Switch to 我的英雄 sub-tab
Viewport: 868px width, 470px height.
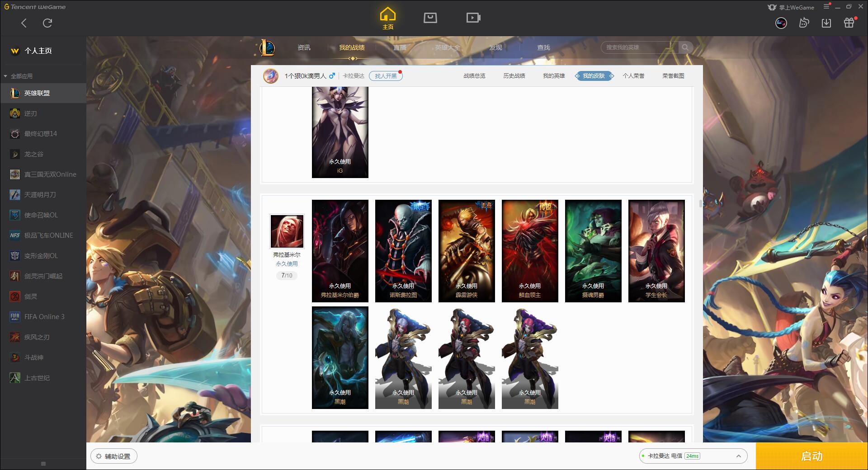point(554,76)
